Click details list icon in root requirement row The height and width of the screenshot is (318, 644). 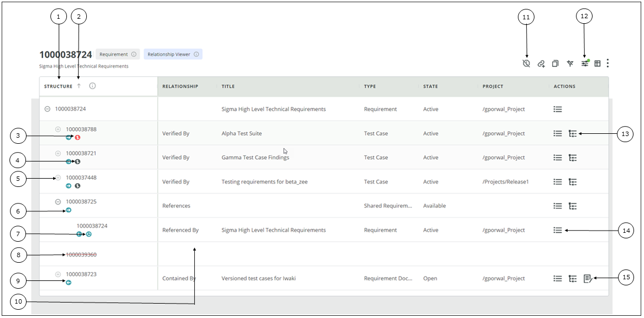tap(557, 109)
